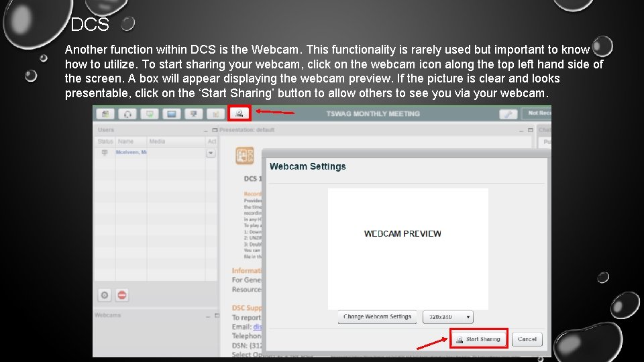Click the webcam preview area
Screen dimensions: 644x362
(408, 249)
